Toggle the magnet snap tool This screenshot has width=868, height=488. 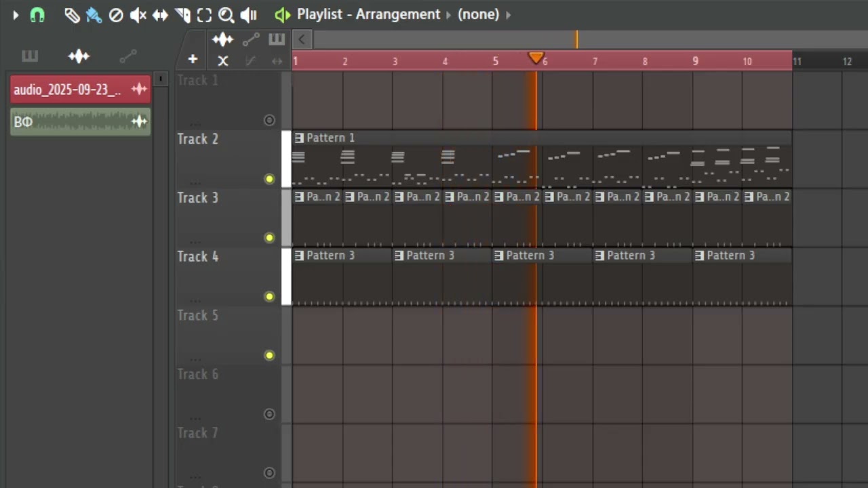click(37, 15)
